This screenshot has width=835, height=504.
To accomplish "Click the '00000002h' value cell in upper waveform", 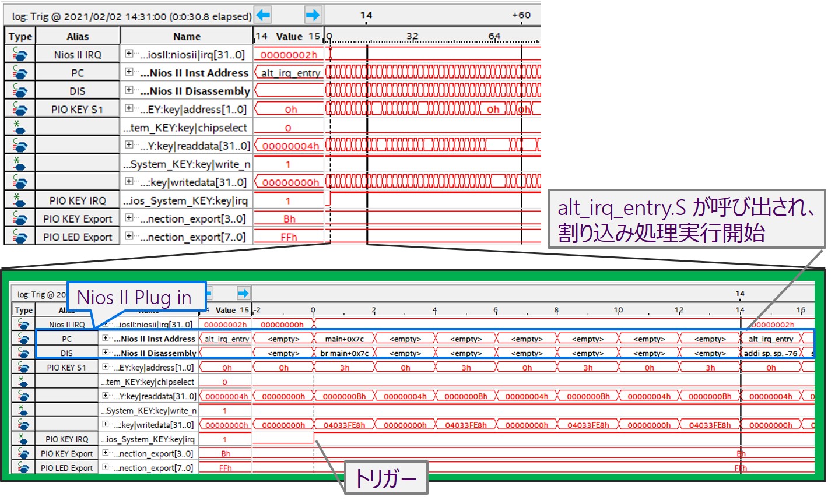I will [x=289, y=55].
